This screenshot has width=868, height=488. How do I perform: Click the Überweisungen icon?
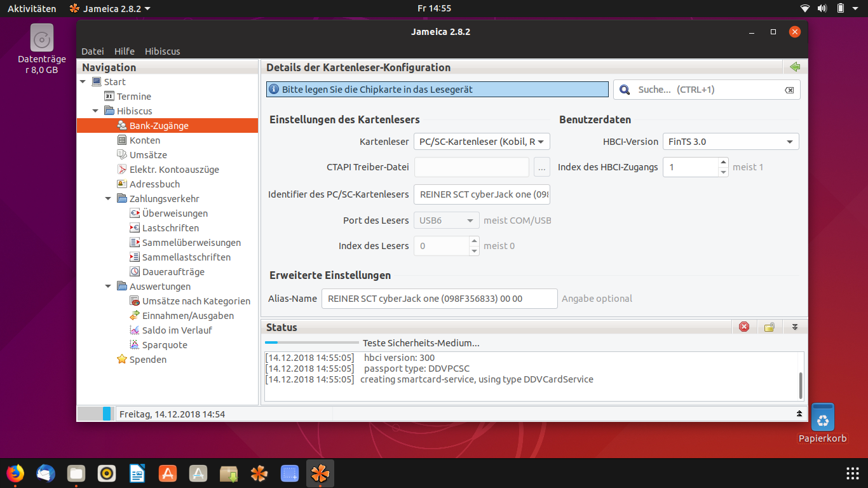tap(135, 213)
